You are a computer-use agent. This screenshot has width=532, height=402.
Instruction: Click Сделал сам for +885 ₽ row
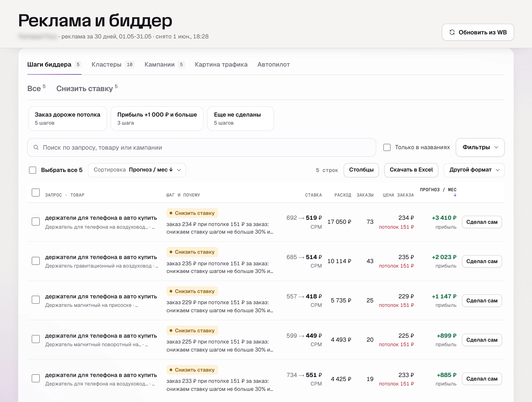[482, 379]
